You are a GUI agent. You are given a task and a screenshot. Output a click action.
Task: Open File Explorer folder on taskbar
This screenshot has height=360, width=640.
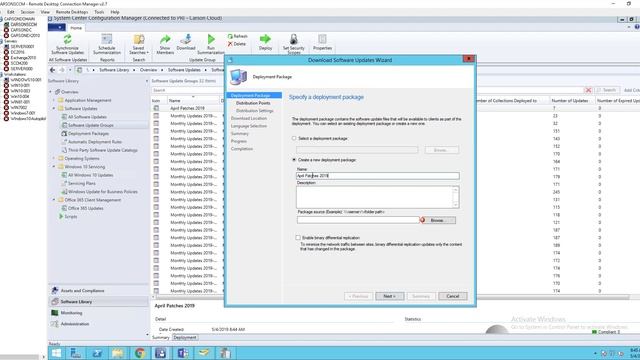(x=118, y=353)
